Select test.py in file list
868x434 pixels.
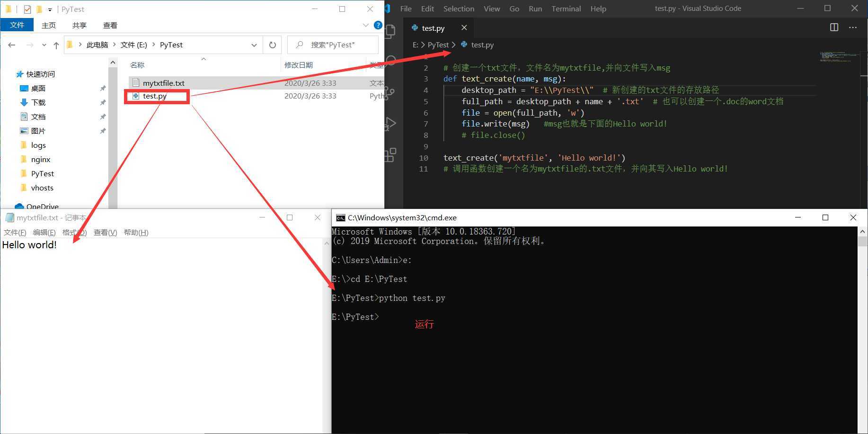(155, 96)
